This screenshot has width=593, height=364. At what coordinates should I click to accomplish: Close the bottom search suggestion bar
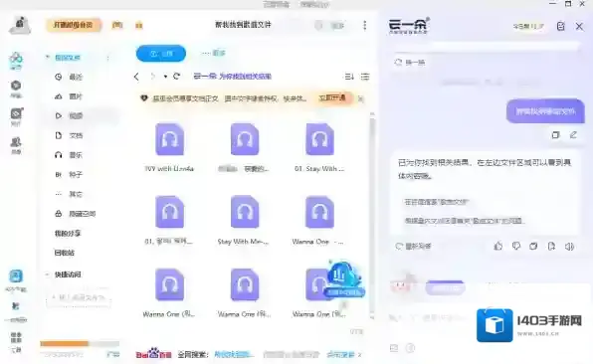[x=359, y=354]
